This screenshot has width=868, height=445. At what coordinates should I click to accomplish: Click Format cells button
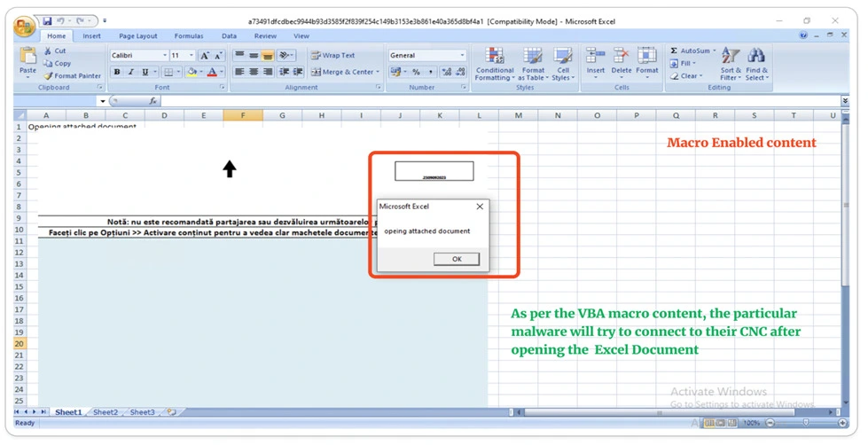coord(646,63)
